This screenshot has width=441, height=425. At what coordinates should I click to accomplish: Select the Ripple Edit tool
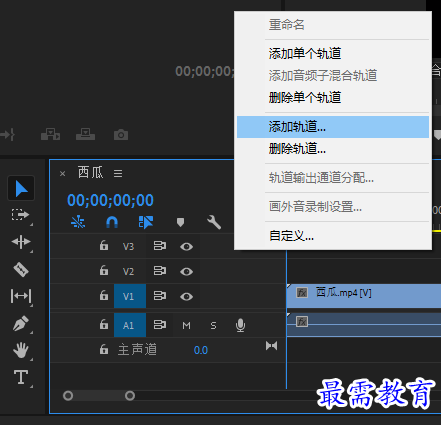[21, 242]
